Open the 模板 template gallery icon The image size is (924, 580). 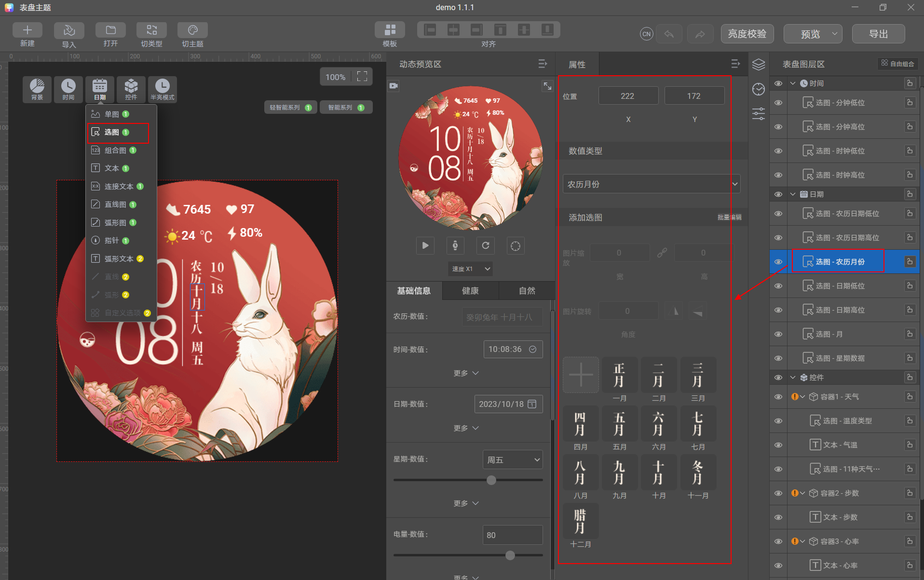point(390,30)
